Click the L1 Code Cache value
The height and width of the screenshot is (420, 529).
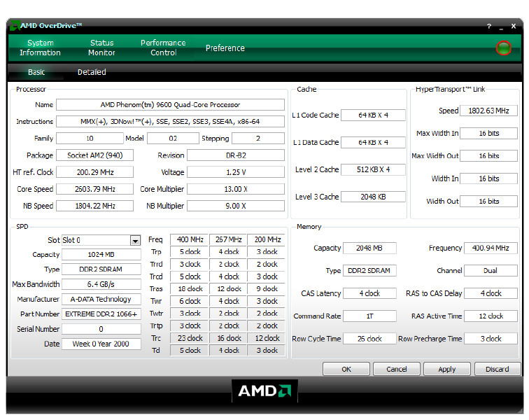point(373,115)
